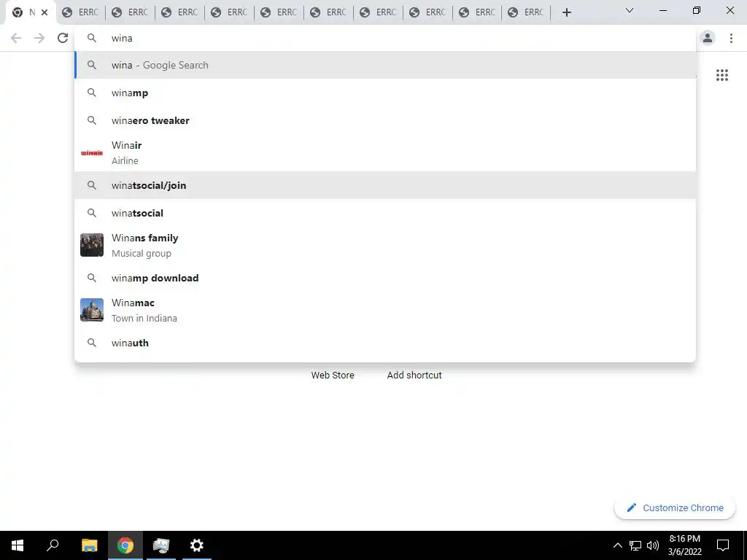Screen dimensions: 747x560
Task: Choose the 'winamp download' suggestion
Action: click(385, 278)
